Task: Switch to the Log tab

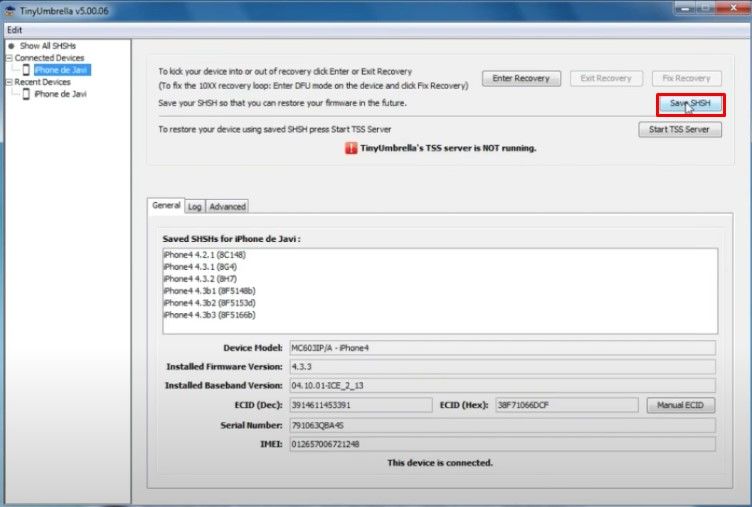Action: coord(194,206)
